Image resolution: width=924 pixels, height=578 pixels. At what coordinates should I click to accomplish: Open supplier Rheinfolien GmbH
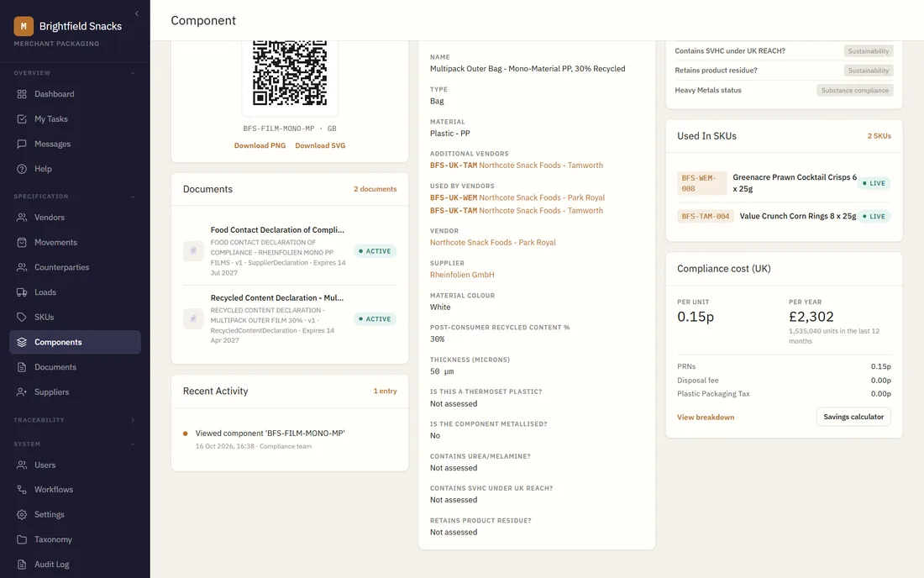click(x=462, y=276)
